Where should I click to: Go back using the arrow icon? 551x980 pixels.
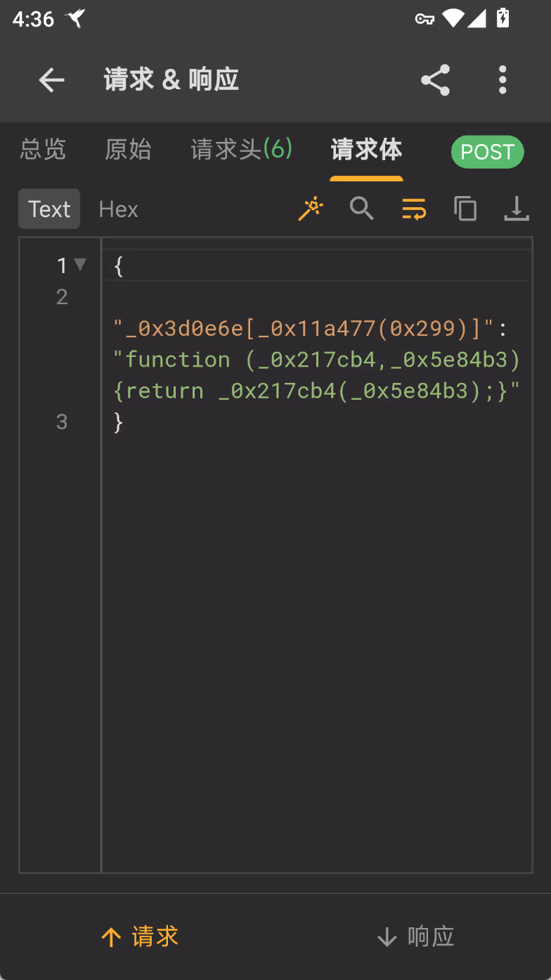pyautogui.click(x=52, y=80)
